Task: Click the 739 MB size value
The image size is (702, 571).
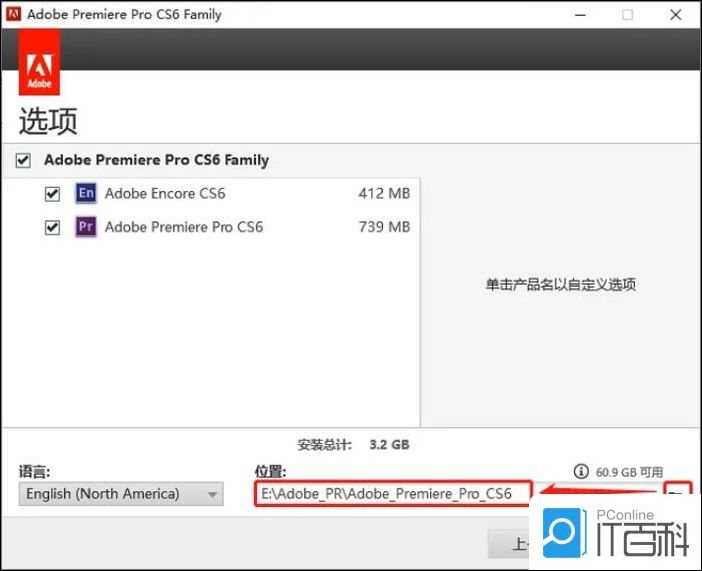Action: pos(384,227)
